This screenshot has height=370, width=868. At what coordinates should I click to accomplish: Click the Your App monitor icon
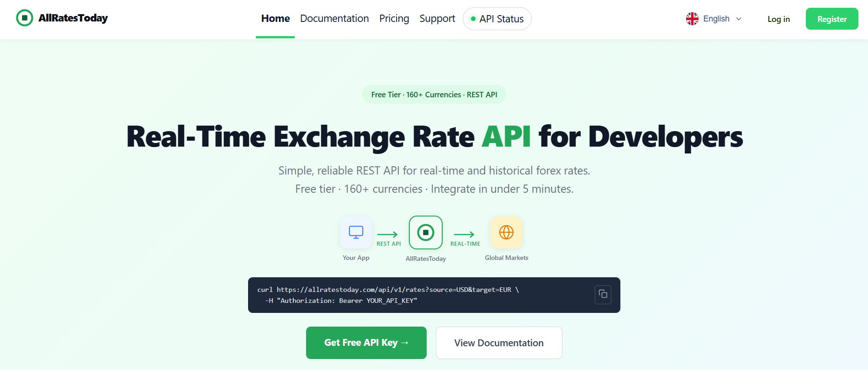point(356,232)
